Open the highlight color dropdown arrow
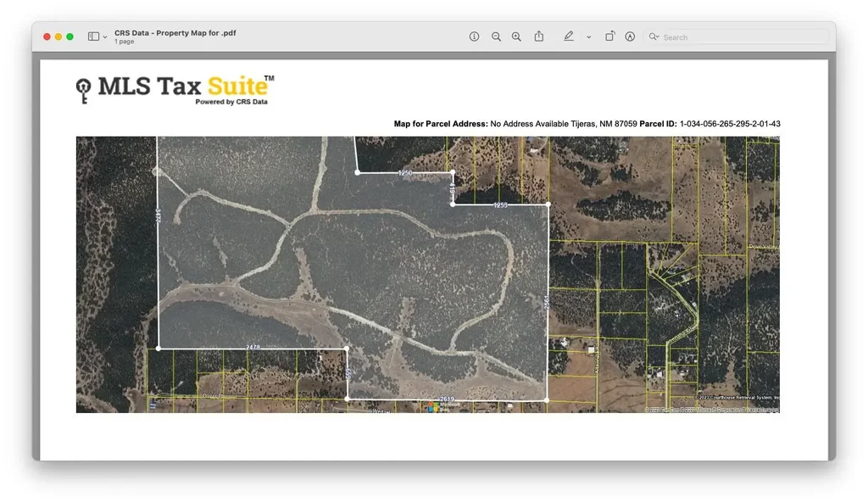Screen dimensions: 868x503 point(588,37)
